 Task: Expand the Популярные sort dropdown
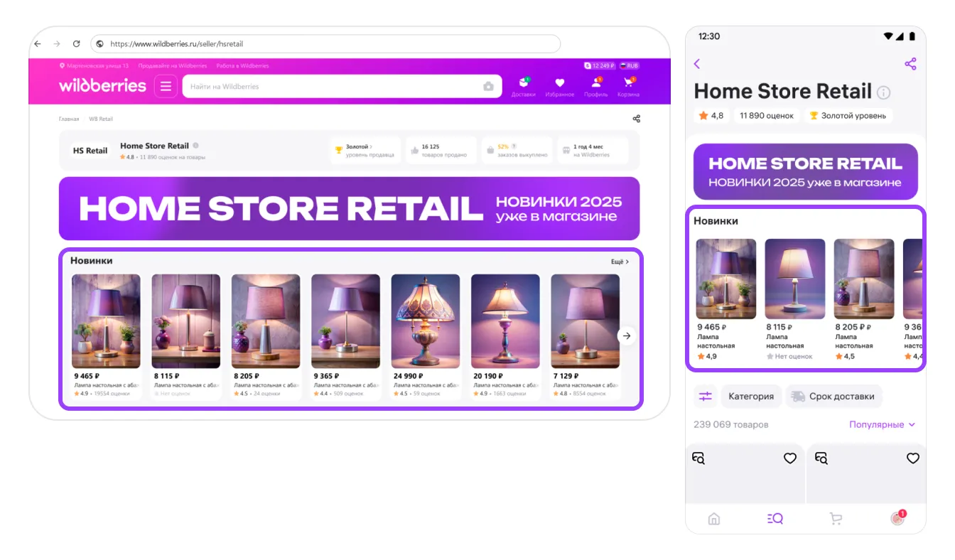[x=882, y=425]
